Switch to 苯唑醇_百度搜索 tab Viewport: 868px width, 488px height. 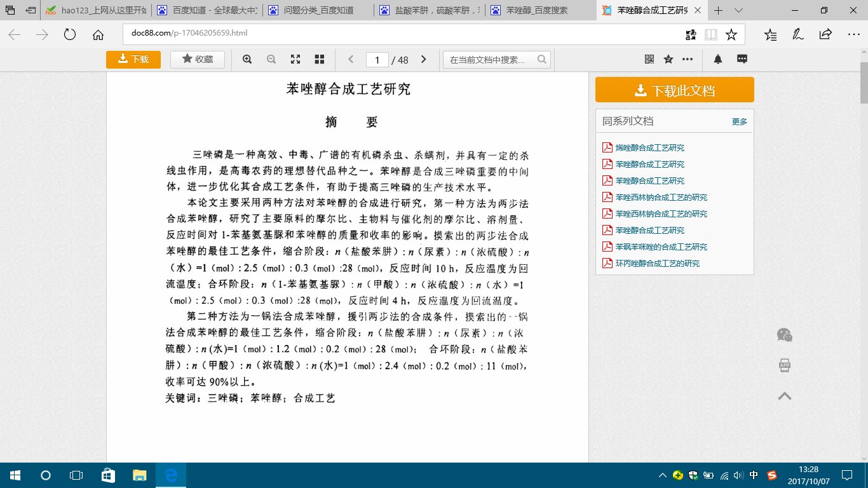click(x=540, y=10)
